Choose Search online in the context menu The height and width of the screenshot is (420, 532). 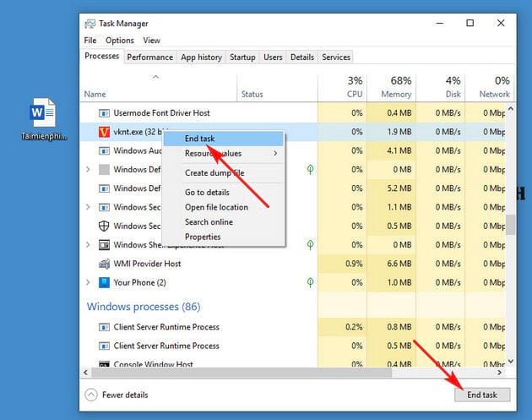[223, 222]
